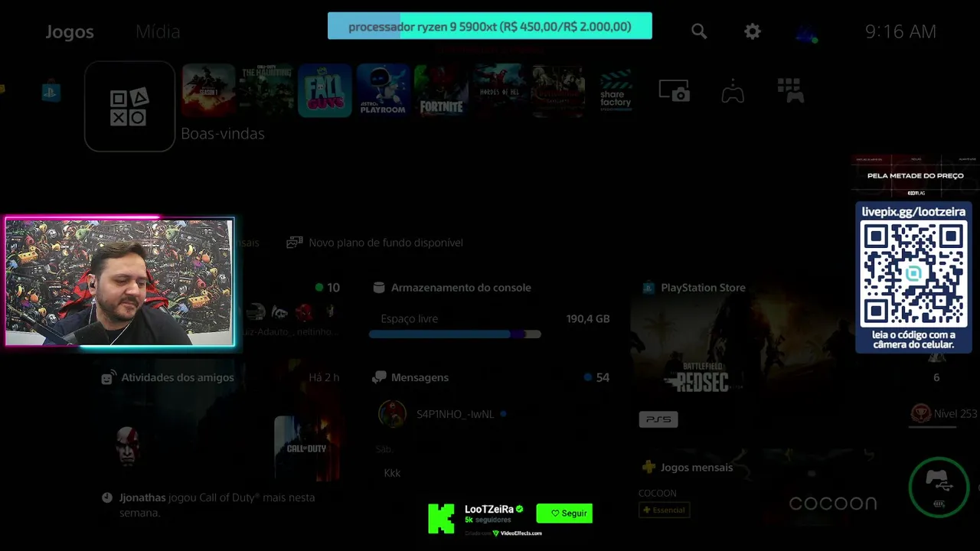Screen dimensions: 980x551
Task: Click the Nível 253 trophy level text
Action: [x=955, y=413]
